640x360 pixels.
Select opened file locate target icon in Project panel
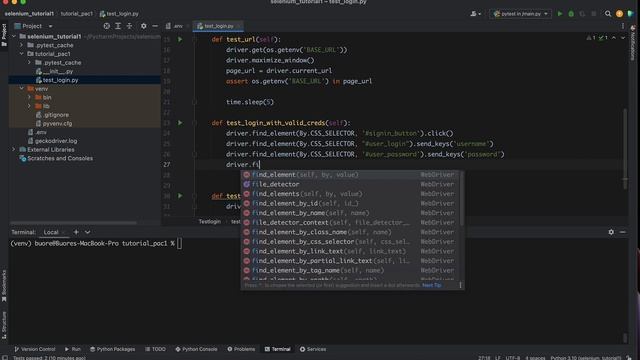[x=107, y=26]
